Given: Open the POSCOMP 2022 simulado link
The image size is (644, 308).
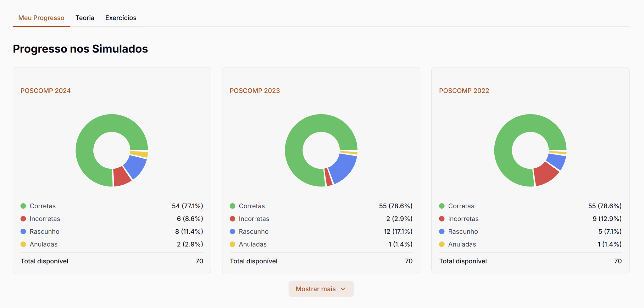Looking at the screenshot, I should 464,91.
